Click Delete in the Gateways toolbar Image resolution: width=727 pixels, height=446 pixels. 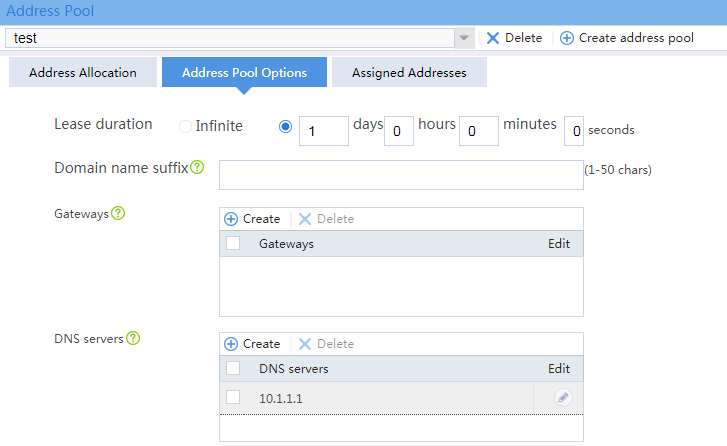point(326,219)
